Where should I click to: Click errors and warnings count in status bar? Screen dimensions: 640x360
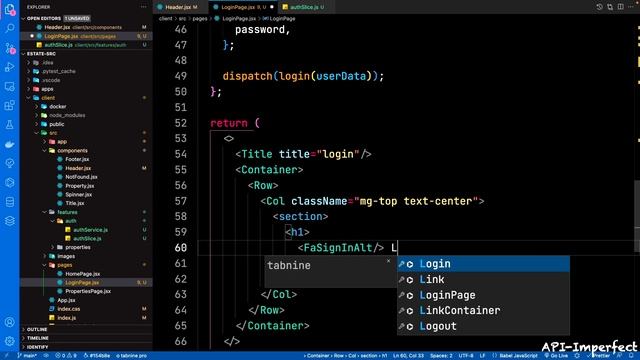coord(65,356)
